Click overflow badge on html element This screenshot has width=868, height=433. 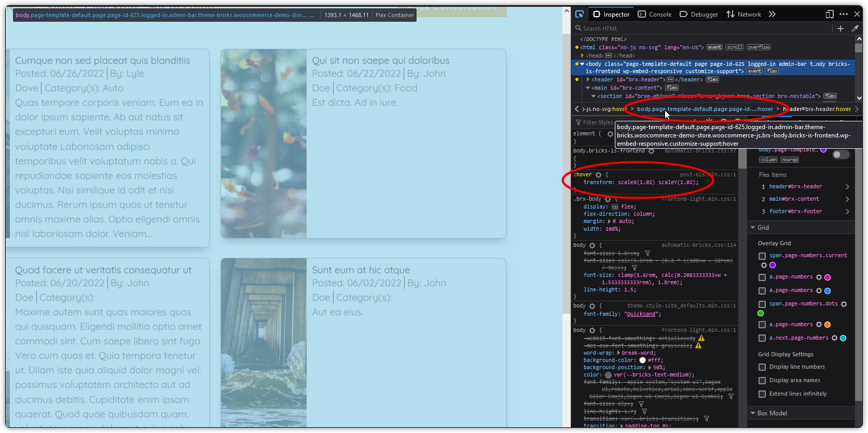point(759,47)
